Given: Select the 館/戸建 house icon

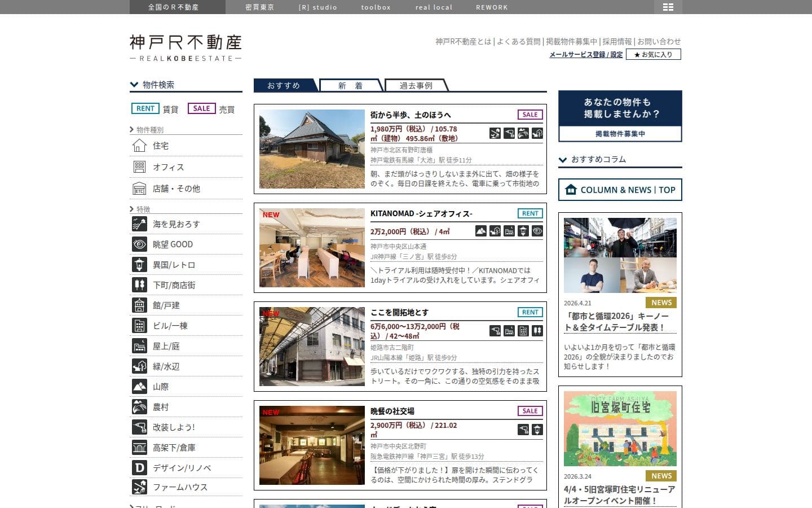Looking at the screenshot, I should pyautogui.click(x=139, y=305).
